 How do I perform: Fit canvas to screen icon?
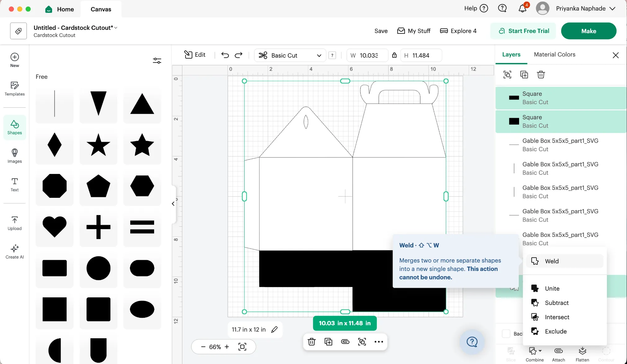242,347
